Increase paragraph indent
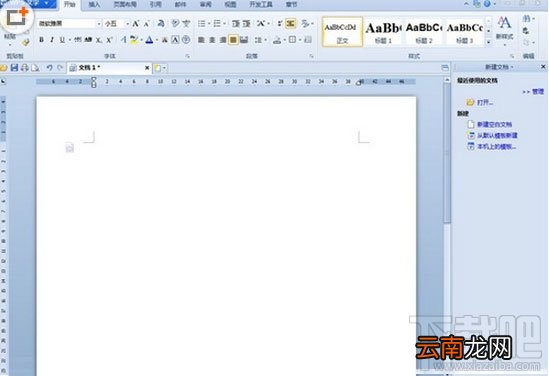This screenshot has width=549, height=376. [x=246, y=23]
